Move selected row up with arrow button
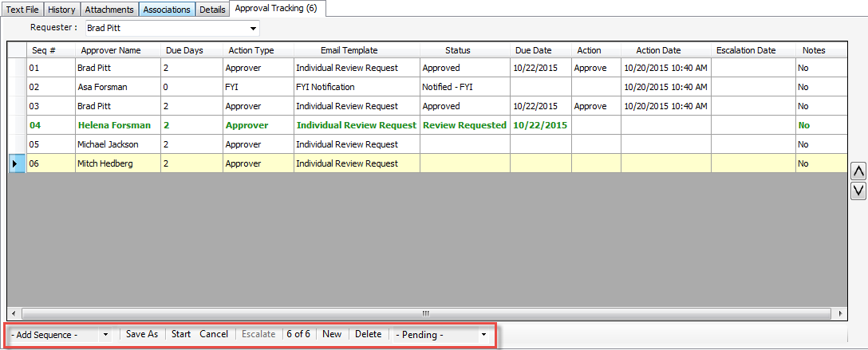Screen dimensions: 868x350 click(x=858, y=171)
